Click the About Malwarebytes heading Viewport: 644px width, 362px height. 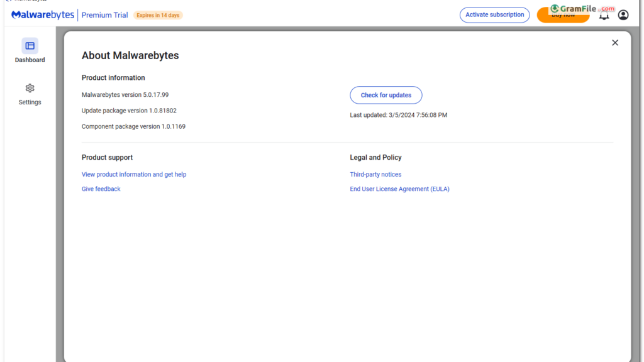(130, 55)
